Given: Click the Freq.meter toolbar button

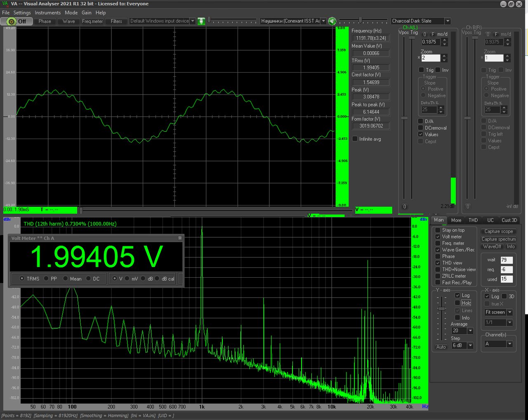Looking at the screenshot, I should (92, 21).
